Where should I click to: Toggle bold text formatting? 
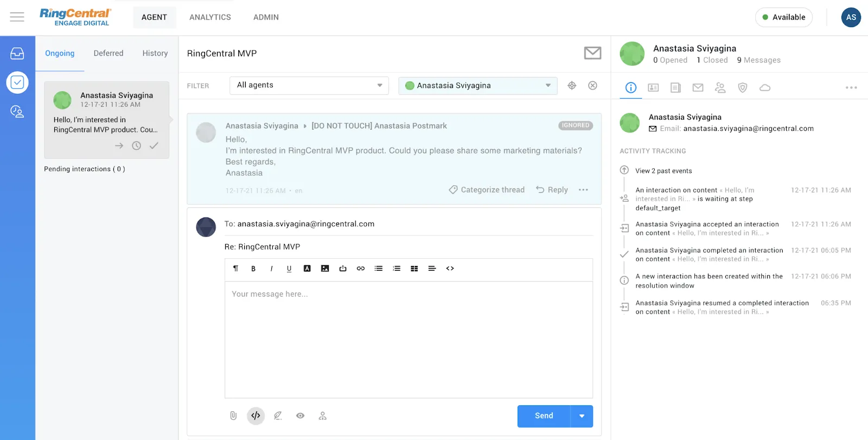click(253, 269)
